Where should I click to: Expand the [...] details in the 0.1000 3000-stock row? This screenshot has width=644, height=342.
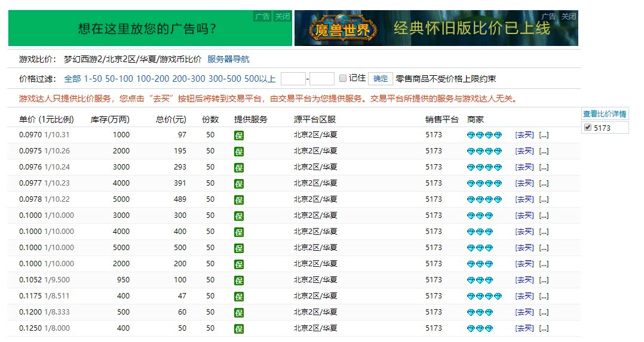[544, 215]
